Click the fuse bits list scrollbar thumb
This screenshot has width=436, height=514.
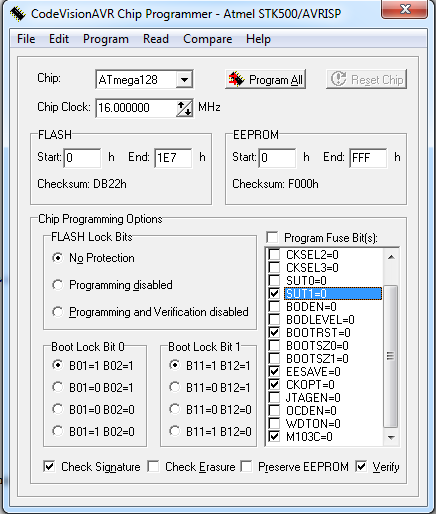pos(391,356)
